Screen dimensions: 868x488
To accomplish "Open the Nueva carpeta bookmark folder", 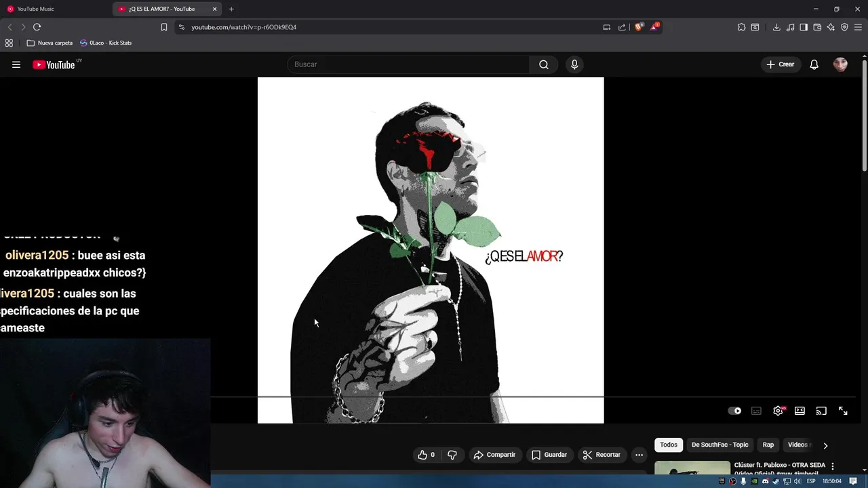I will pyautogui.click(x=50, y=43).
